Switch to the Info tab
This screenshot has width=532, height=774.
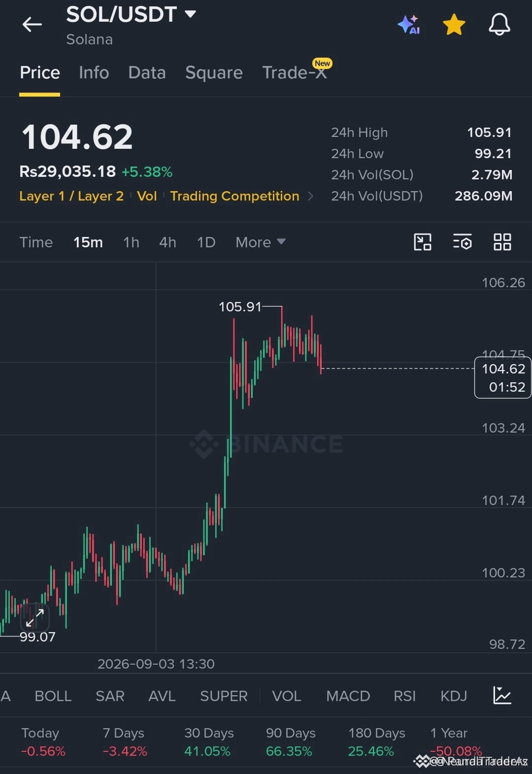94,72
